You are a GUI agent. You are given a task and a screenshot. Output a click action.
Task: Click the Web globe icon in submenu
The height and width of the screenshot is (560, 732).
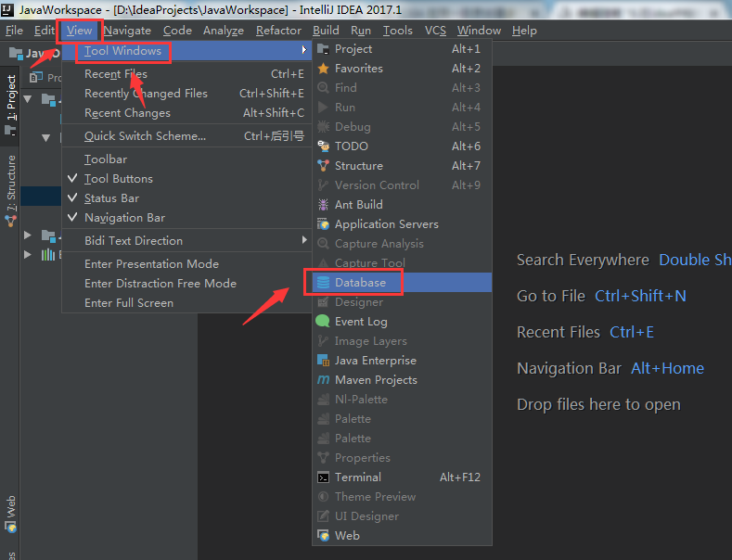323,536
